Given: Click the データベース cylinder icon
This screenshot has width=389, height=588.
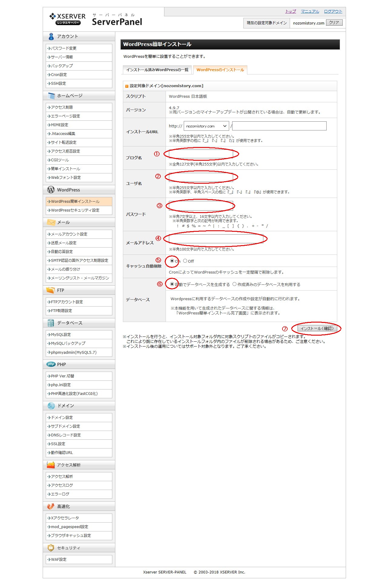Looking at the screenshot, I should pos(51,323).
